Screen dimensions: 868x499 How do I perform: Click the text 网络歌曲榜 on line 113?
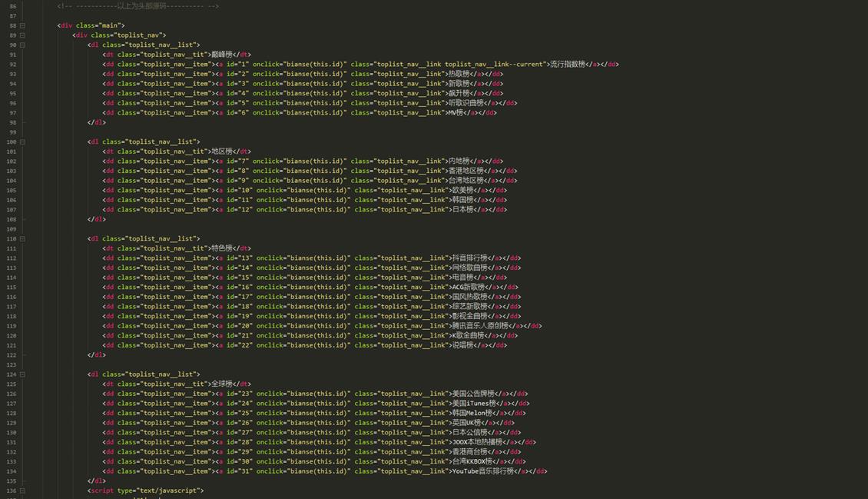470,268
